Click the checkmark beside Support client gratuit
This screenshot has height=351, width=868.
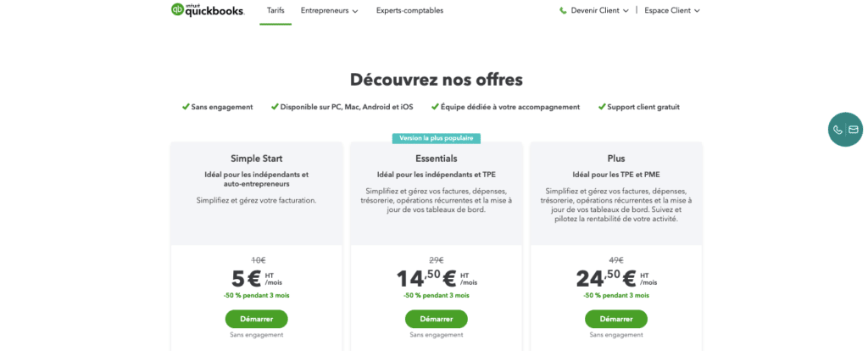point(602,107)
